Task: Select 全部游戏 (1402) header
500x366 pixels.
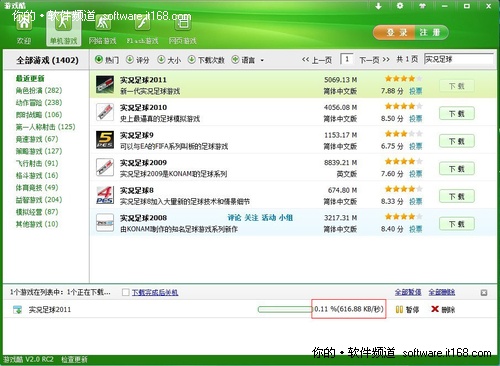Action: pos(47,60)
